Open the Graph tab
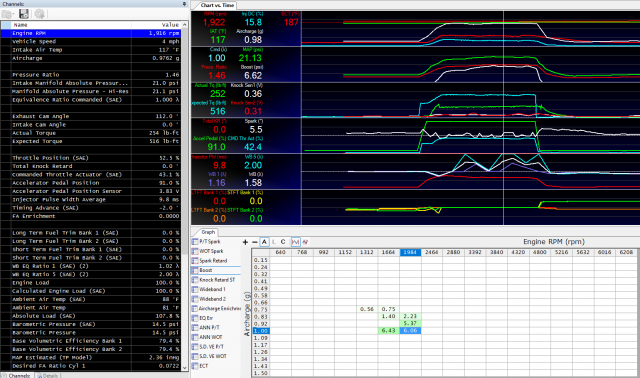 pos(208,232)
